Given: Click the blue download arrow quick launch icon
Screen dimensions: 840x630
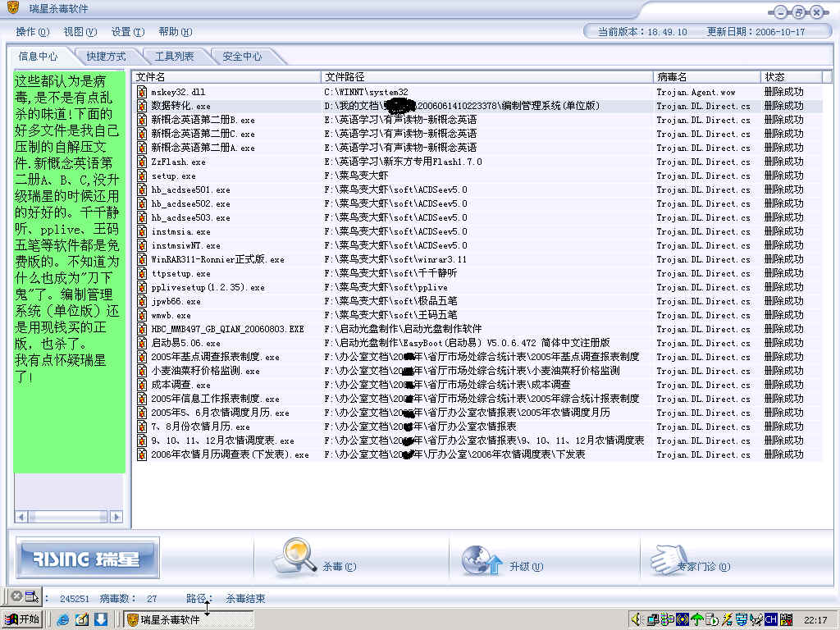Looking at the screenshot, I should (101, 619).
